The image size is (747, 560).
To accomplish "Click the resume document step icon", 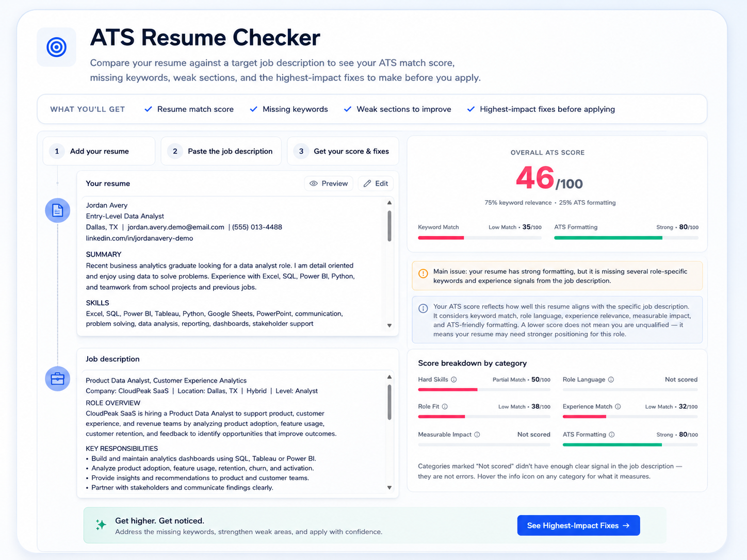I will pos(58,210).
